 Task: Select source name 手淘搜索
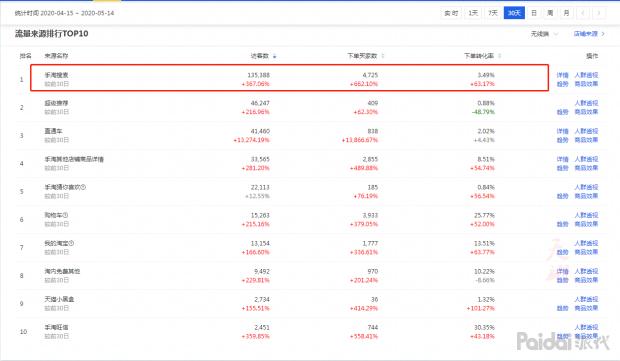tap(56, 75)
